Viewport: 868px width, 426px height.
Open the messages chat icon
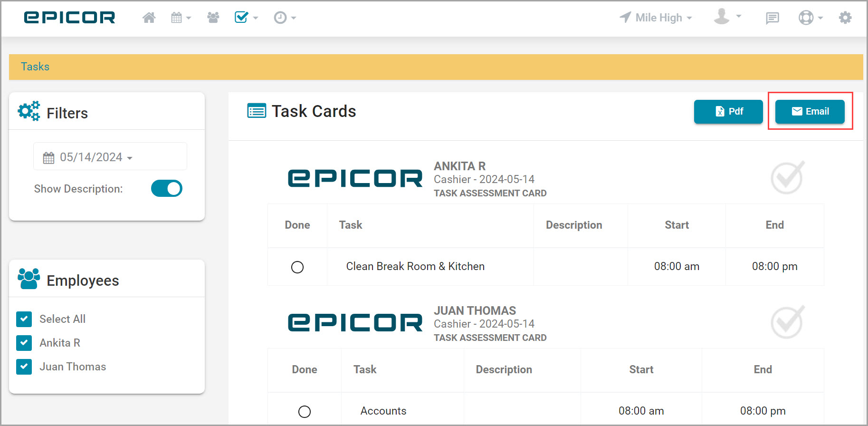tap(773, 18)
